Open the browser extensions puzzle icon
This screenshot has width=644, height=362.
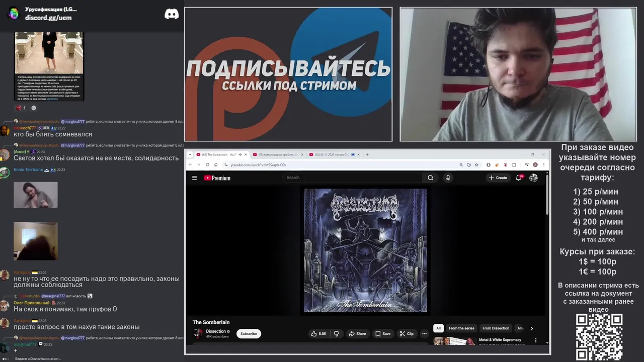tap(514, 164)
